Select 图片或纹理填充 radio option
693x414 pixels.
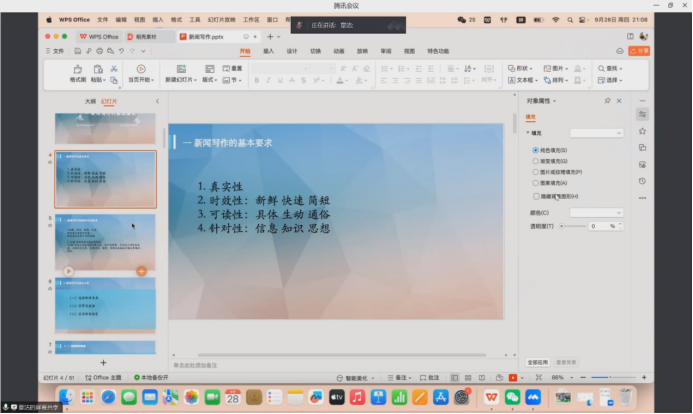pos(536,172)
